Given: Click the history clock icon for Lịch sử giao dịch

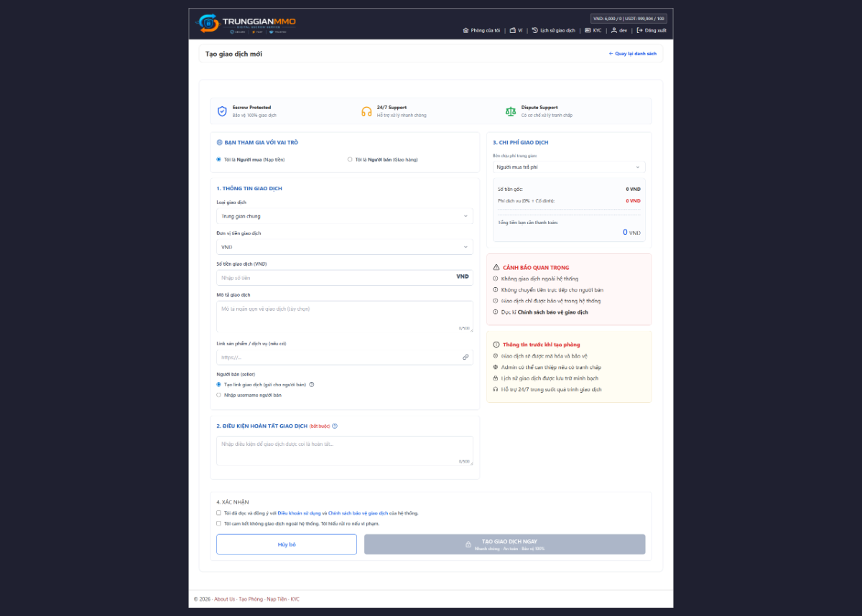Looking at the screenshot, I should [535, 30].
